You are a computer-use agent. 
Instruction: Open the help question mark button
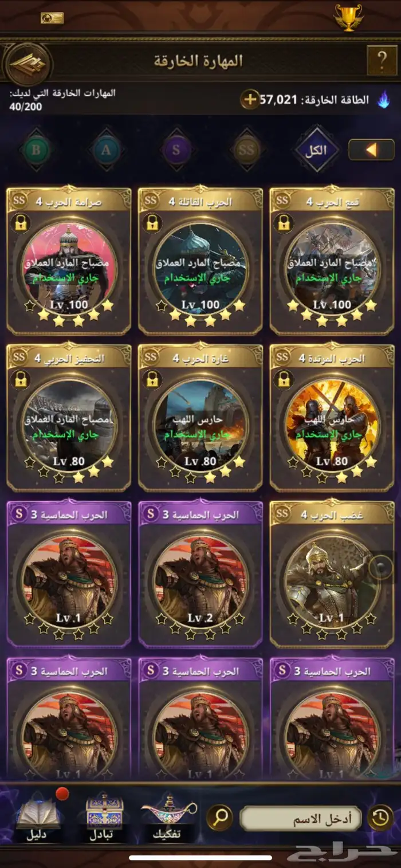click(381, 60)
